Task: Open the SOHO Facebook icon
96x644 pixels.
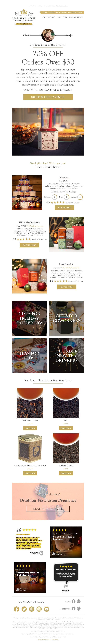Action: coord(73,601)
